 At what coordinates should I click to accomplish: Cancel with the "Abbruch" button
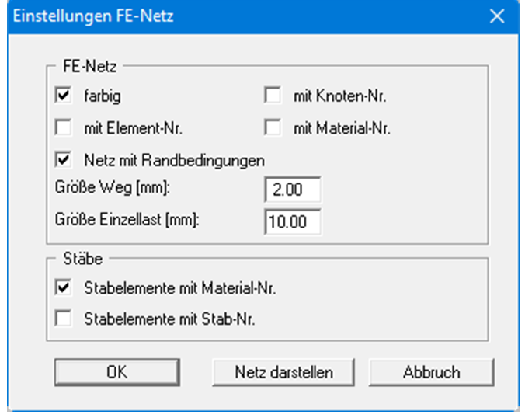coord(431,372)
